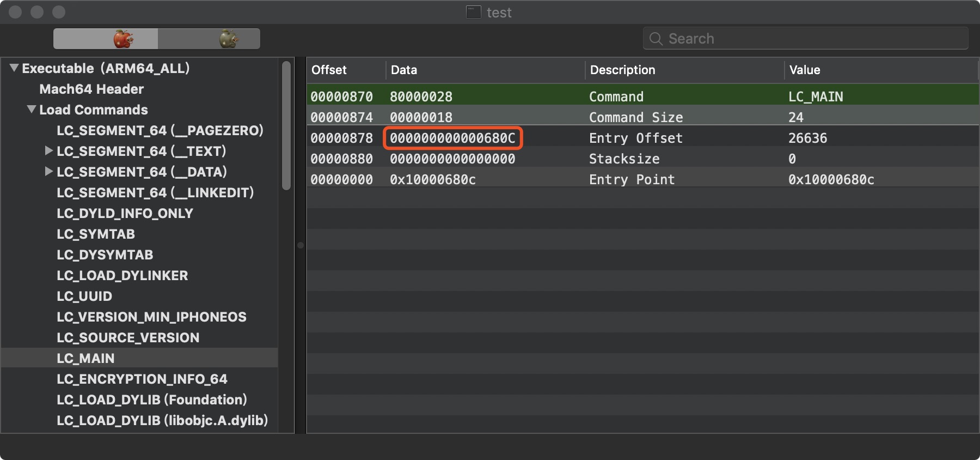Click the document icon beside the test title
This screenshot has width=980, height=460.
coord(473,12)
